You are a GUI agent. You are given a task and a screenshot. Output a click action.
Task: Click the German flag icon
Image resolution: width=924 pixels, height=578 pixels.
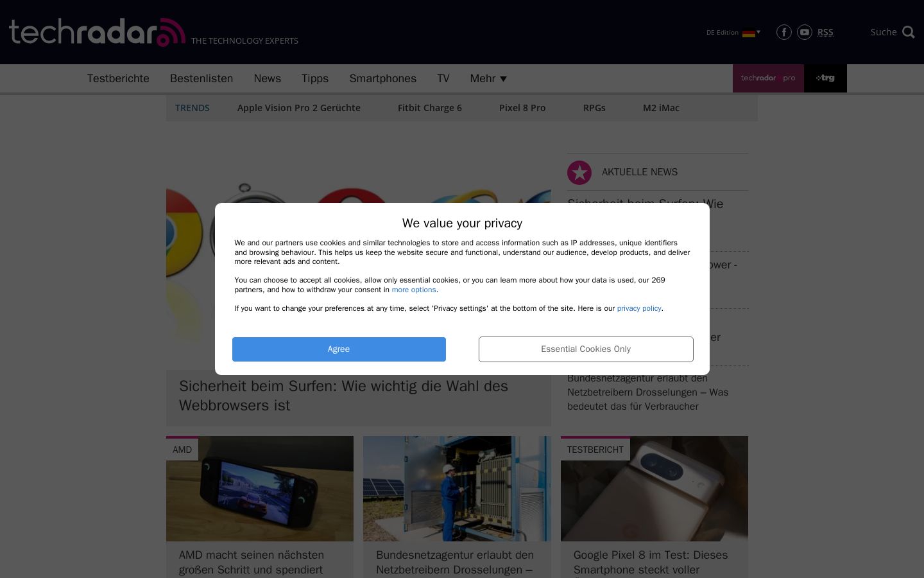(x=748, y=33)
